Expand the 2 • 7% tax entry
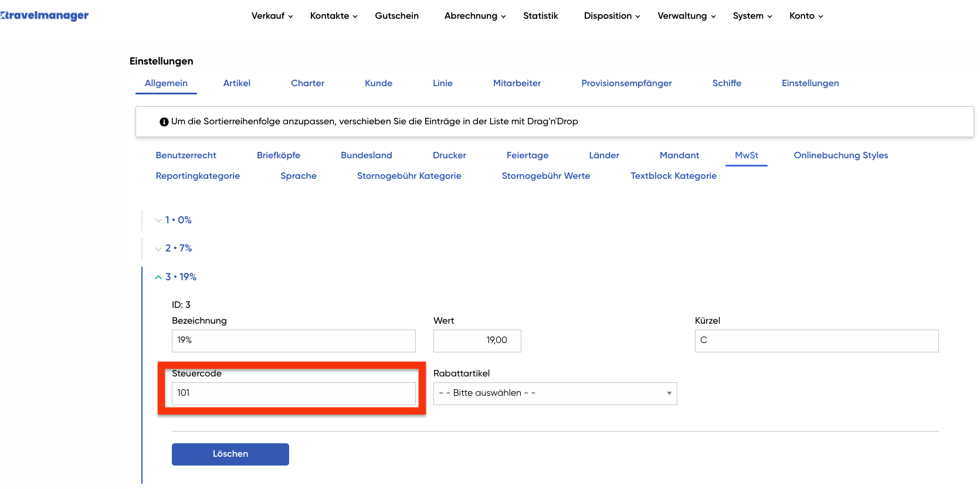The width and height of the screenshot is (980, 489). [x=174, y=249]
